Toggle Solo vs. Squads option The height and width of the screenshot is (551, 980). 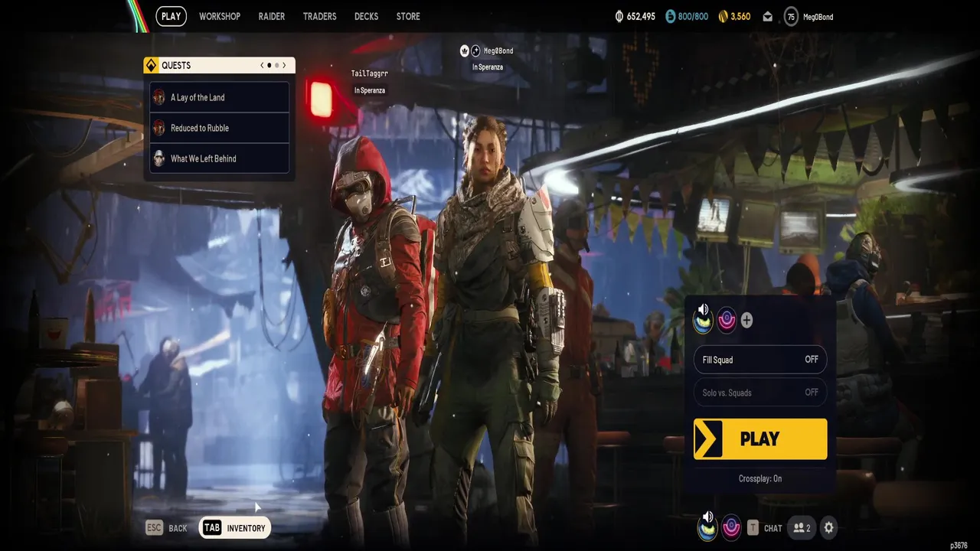(x=760, y=393)
